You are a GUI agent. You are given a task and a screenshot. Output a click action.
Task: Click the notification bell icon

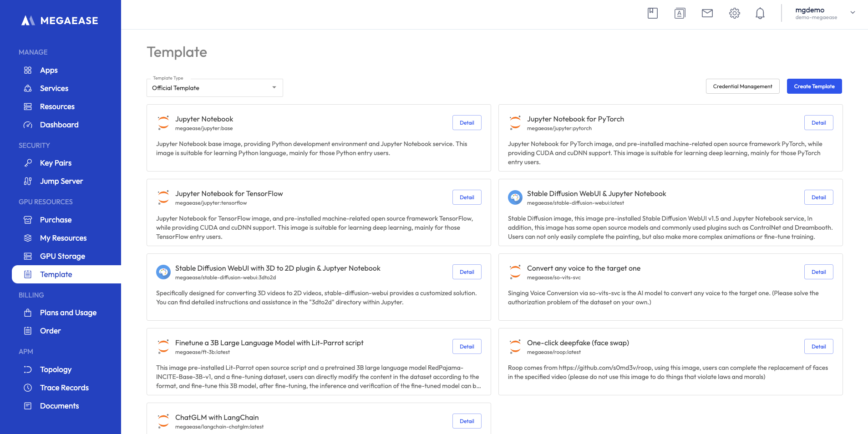coord(760,13)
